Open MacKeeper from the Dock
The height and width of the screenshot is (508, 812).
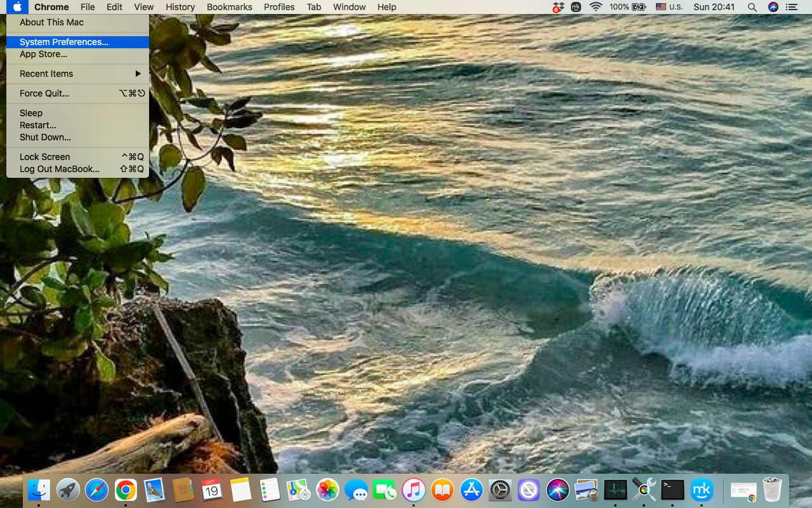pos(702,490)
